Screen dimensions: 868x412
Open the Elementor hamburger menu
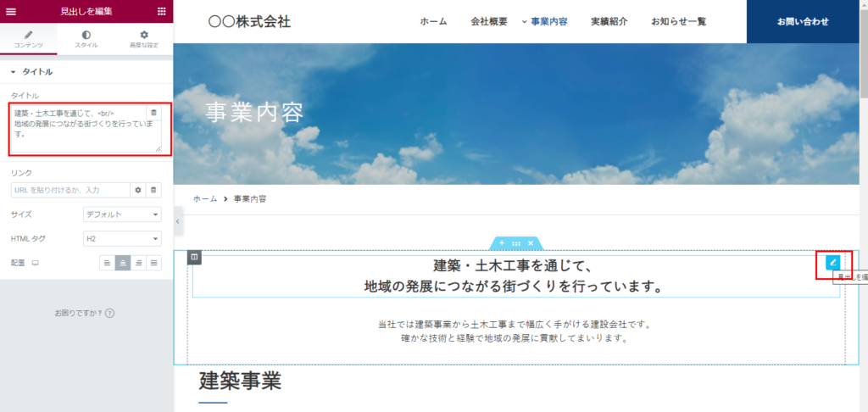click(11, 11)
